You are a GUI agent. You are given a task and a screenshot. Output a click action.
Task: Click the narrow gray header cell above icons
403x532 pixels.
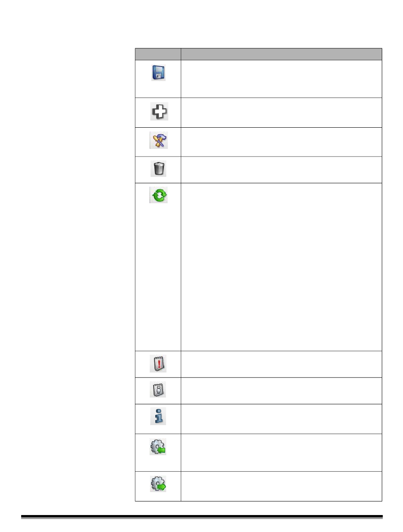[158, 54]
